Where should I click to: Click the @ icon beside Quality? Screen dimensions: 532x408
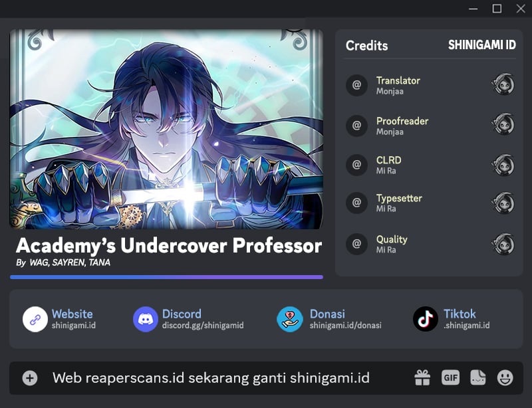(356, 244)
